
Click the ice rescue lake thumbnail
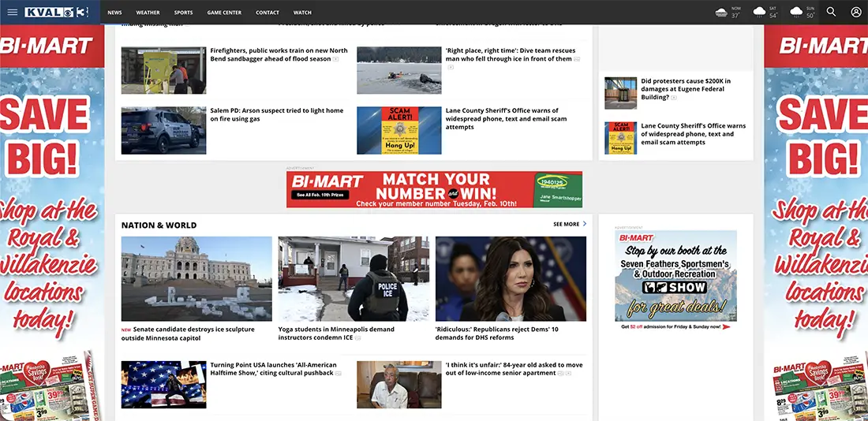tap(399, 70)
